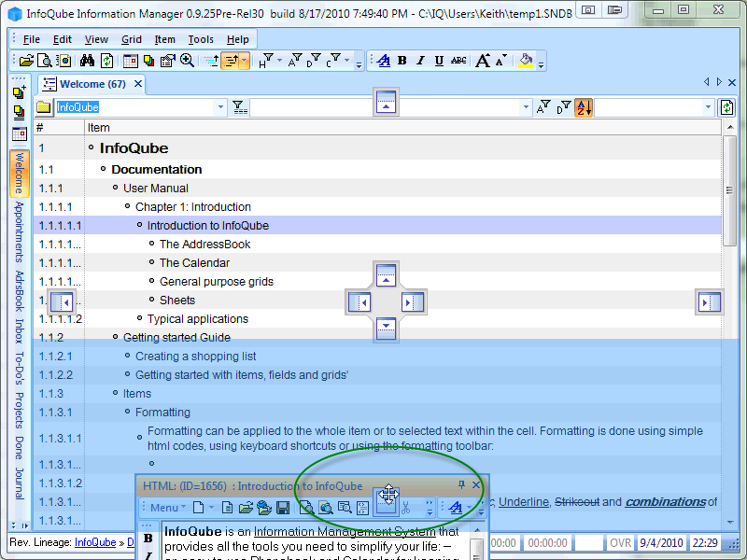
Task: Click the open folder icon in main toolbar
Action: 27,61
